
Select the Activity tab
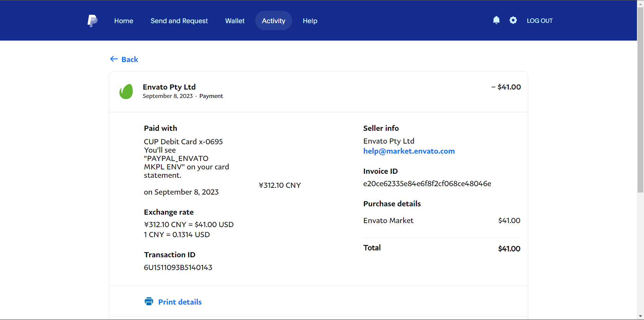(x=273, y=21)
